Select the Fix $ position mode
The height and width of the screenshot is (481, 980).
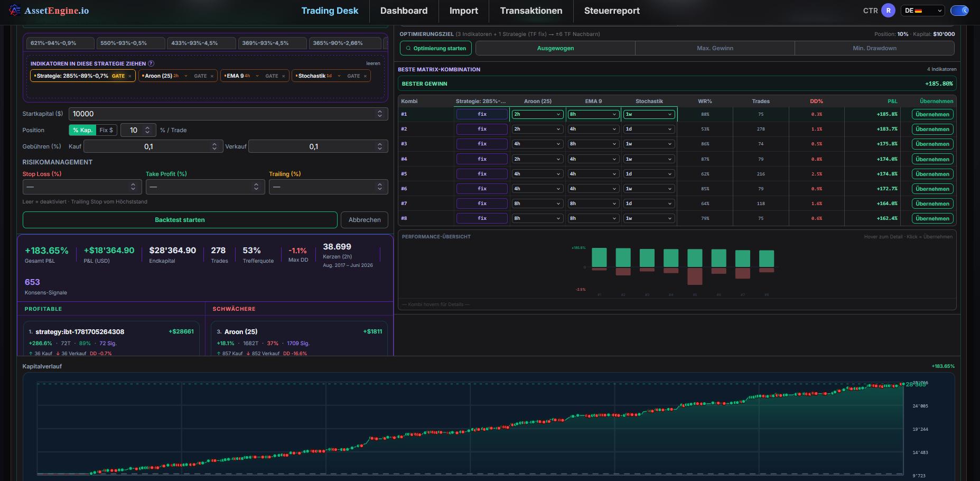[106, 130]
